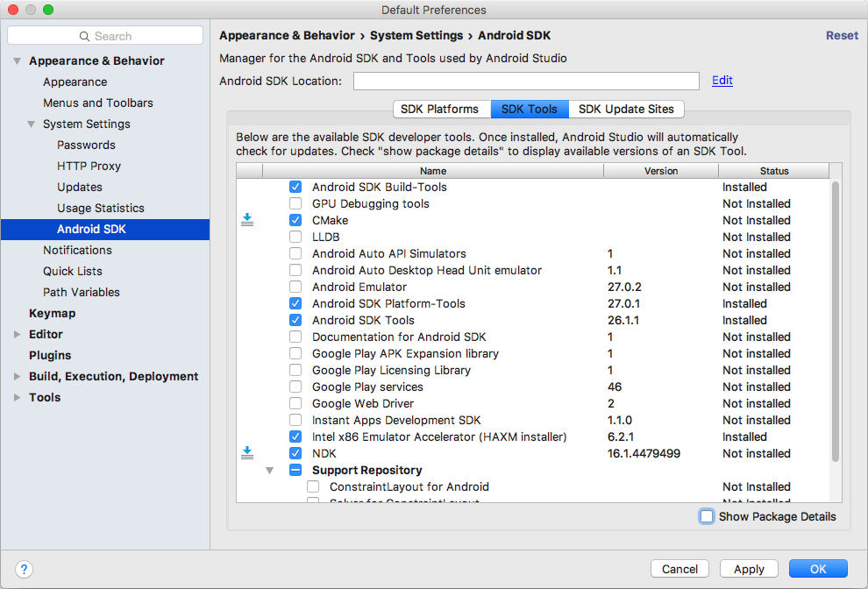Click the download icon beside NDK
The width and height of the screenshot is (868, 589).
tap(247, 453)
